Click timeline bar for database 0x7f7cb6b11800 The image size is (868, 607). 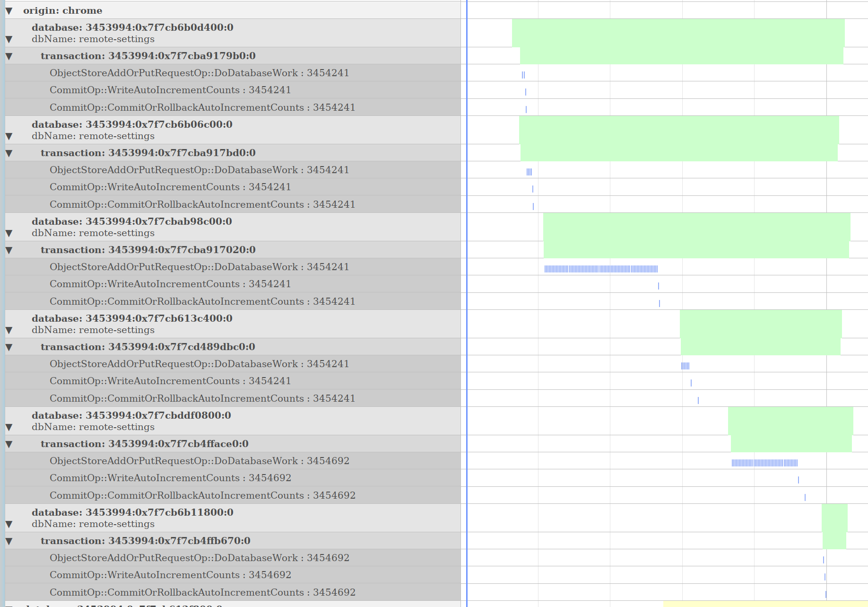[x=834, y=518]
